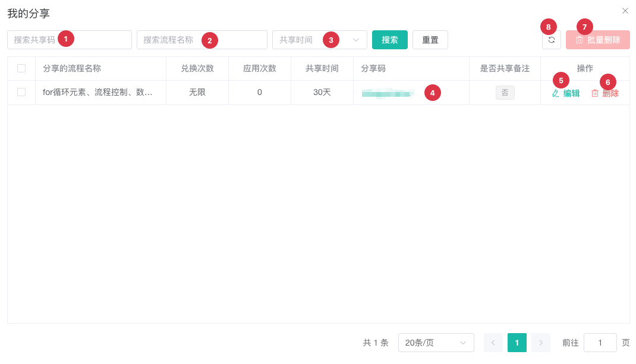Click the 是否共享备注 column header
636x364 pixels.
point(505,68)
